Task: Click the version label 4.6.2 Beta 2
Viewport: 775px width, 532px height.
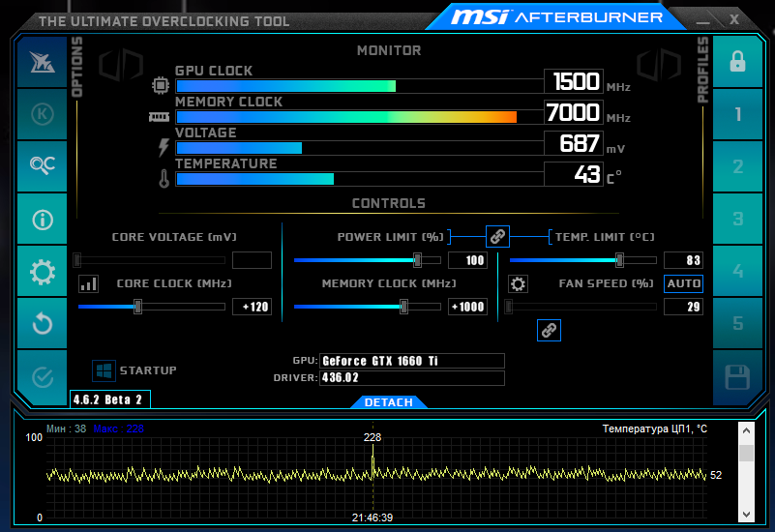Action: [109, 399]
